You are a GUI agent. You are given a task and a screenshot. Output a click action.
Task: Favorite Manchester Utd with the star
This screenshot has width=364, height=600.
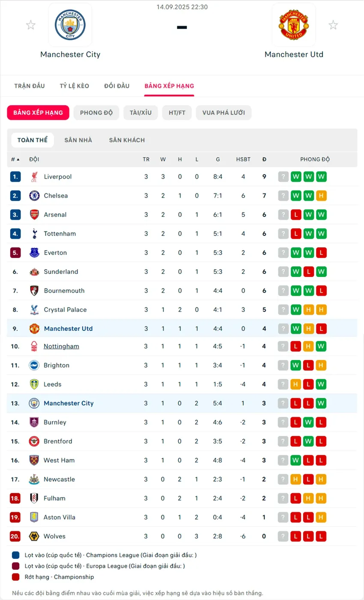(333, 25)
